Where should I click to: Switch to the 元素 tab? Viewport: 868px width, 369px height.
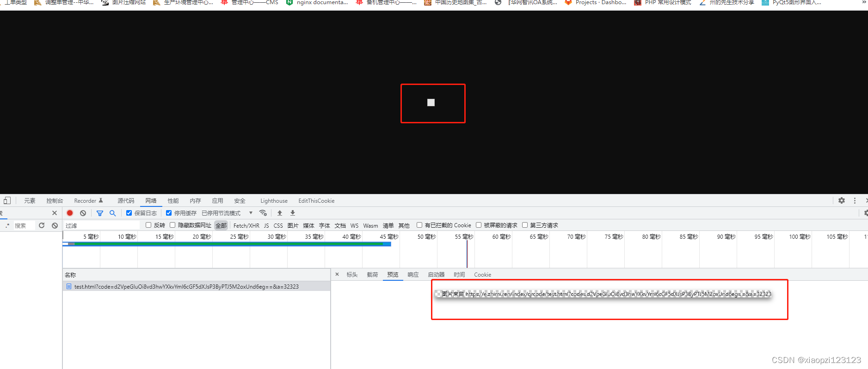(x=30, y=200)
